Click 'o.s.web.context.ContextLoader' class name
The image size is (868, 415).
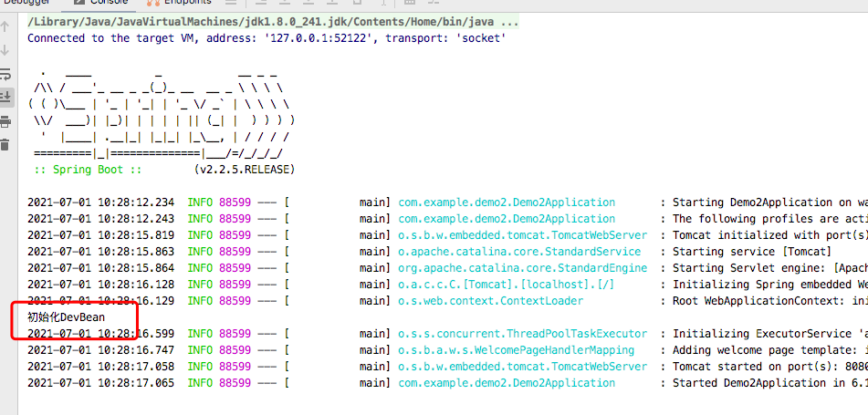click(490, 301)
